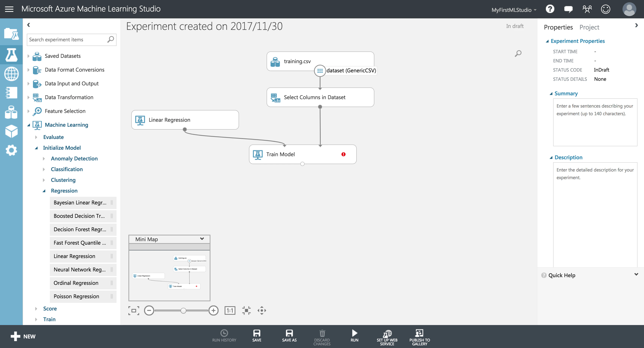
Task: Click the zoom in plus icon
Action: (x=213, y=310)
